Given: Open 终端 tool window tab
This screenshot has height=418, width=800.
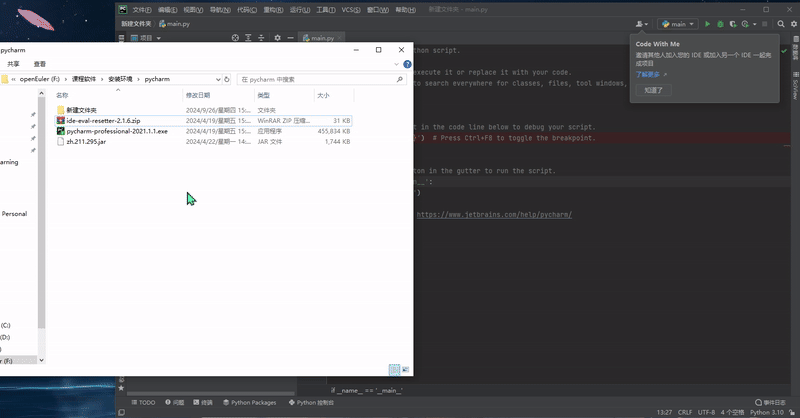Looking at the screenshot, I should [x=203, y=403].
